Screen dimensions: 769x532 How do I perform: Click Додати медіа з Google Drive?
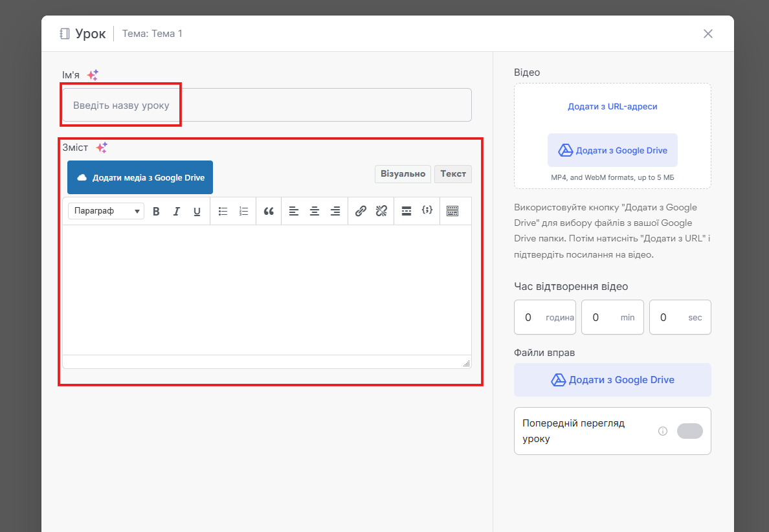pos(140,177)
